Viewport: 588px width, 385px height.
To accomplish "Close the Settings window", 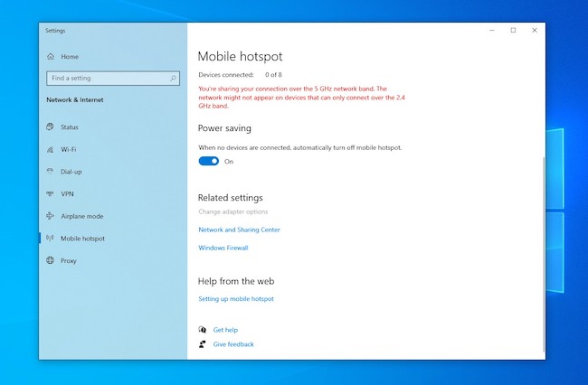I will [x=535, y=31].
